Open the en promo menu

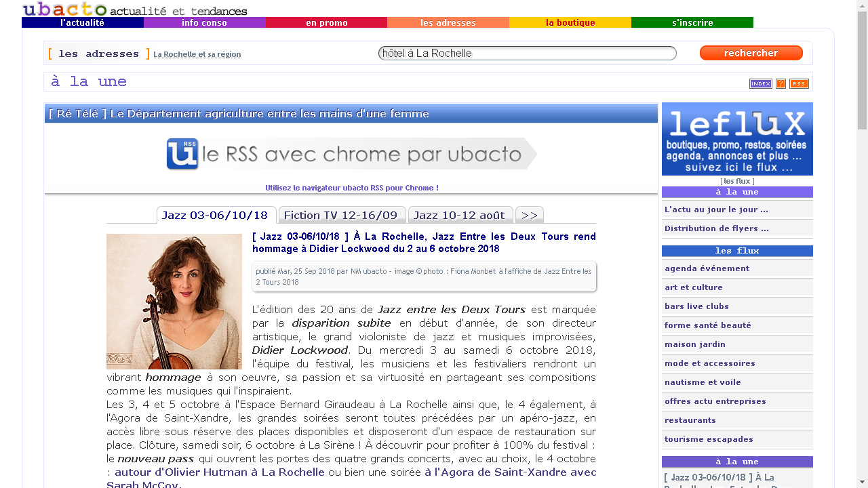point(326,22)
